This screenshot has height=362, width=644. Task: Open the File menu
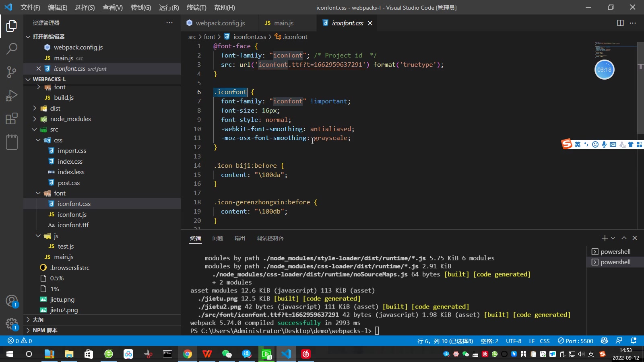[31, 7]
